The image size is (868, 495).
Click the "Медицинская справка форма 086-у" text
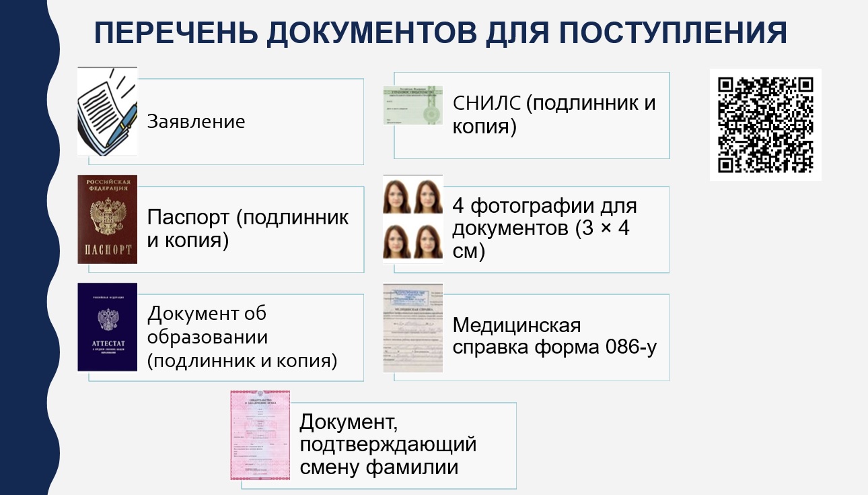(x=554, y=336)
